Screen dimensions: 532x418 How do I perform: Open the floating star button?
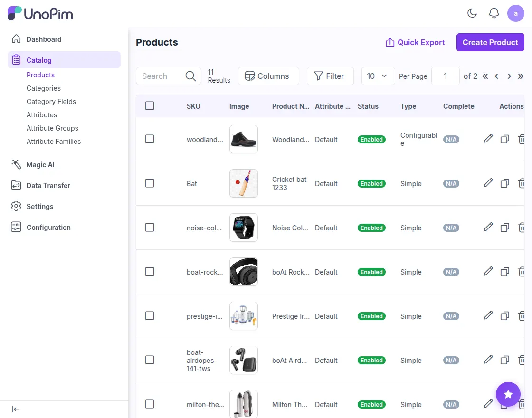(x=508, y=394)
